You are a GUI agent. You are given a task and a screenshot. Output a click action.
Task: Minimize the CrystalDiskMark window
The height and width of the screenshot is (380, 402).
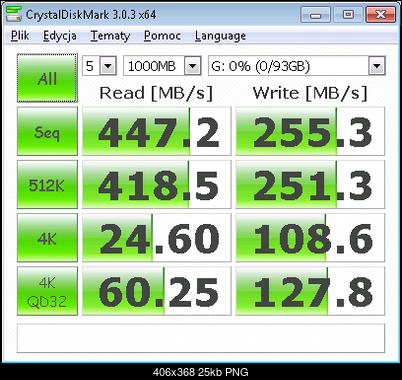coord(315,14)
